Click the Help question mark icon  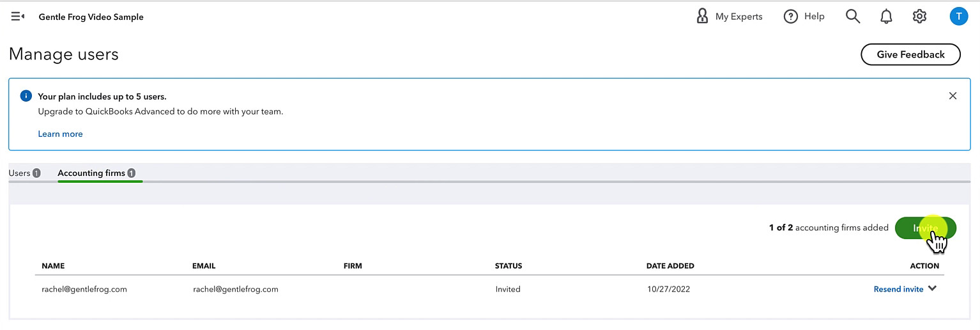(x=790, y=17)
